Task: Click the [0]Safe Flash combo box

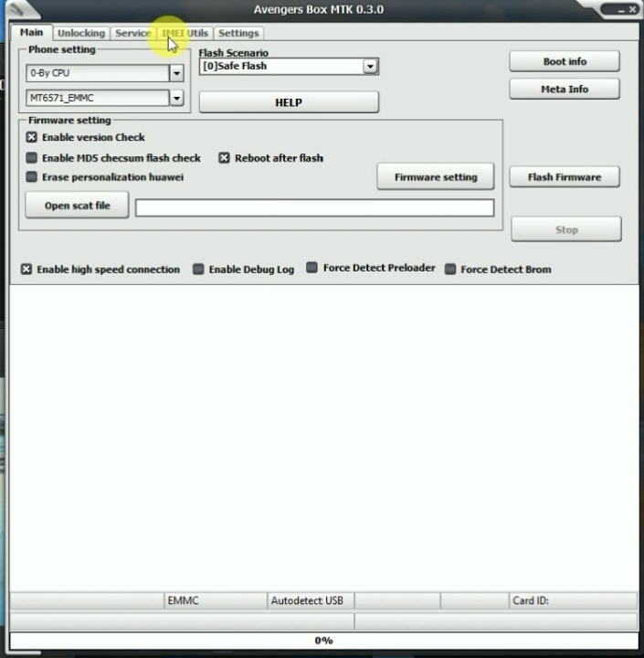Action: pyautogui.click(x=289, y=67)
